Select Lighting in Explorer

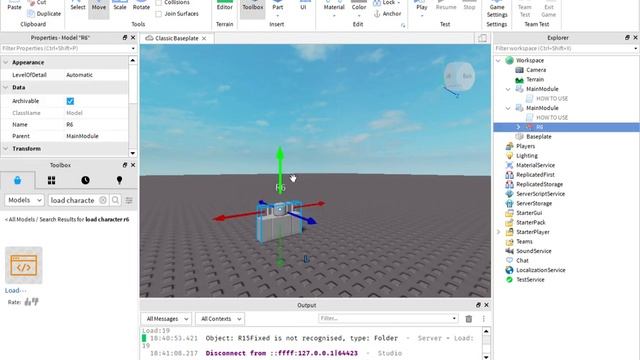527,156
